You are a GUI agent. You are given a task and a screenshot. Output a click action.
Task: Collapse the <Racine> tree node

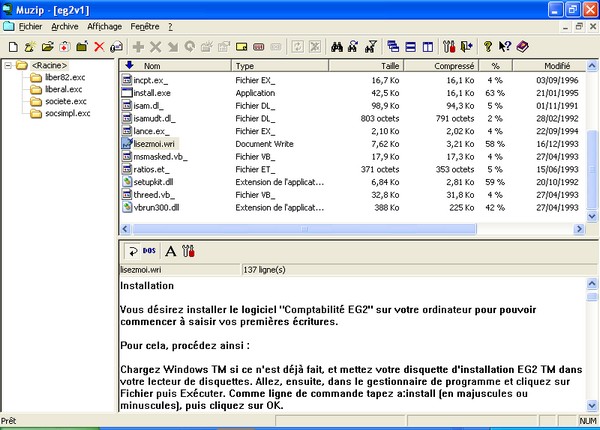[x=8, y=66]
